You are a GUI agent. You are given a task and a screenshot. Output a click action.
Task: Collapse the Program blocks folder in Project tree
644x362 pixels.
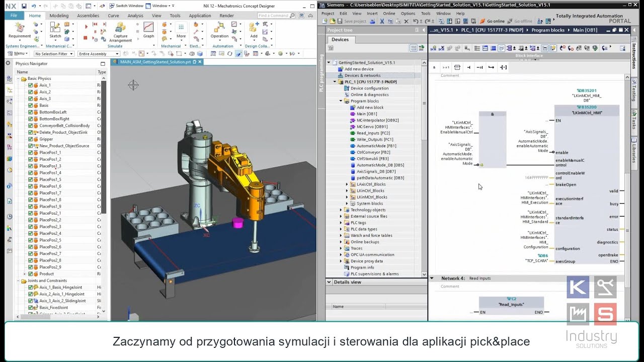[341, 101]
